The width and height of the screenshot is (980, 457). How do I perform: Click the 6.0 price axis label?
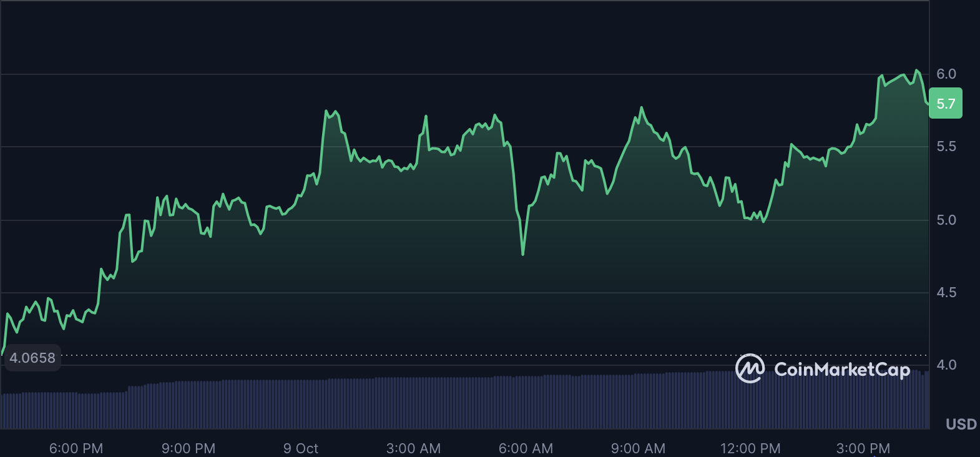(946, 74)
